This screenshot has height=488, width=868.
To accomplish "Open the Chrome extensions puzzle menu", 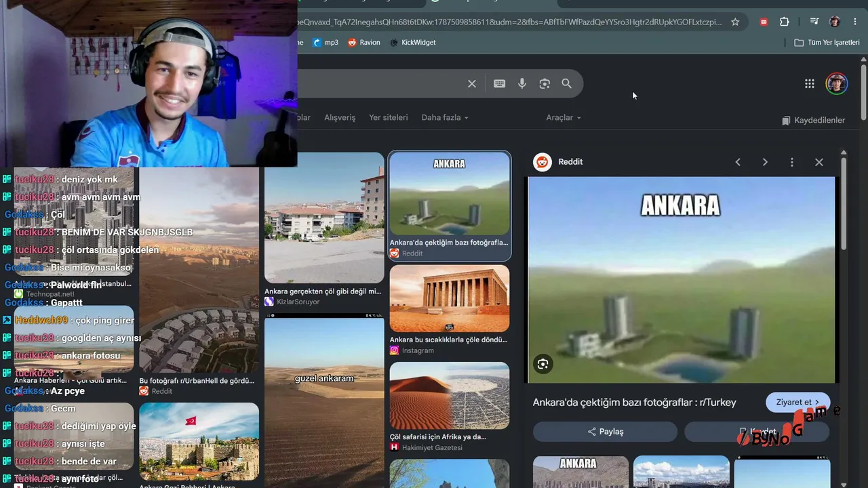I will (x=785, y=22).
